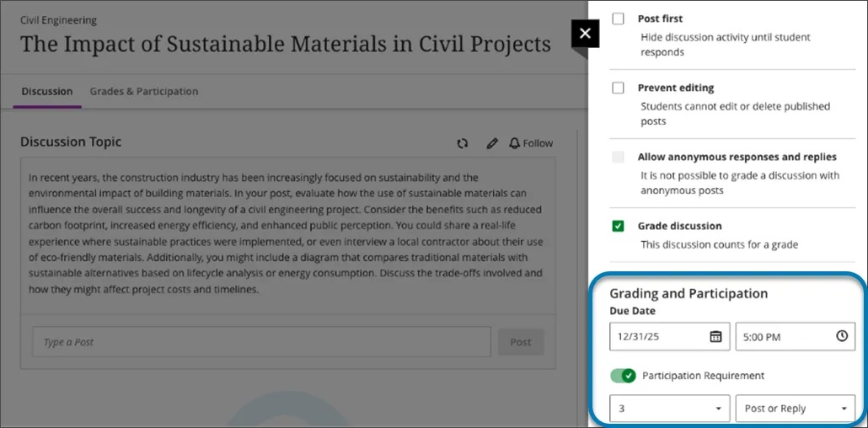Click the Follow bell icon

[515, 143]
